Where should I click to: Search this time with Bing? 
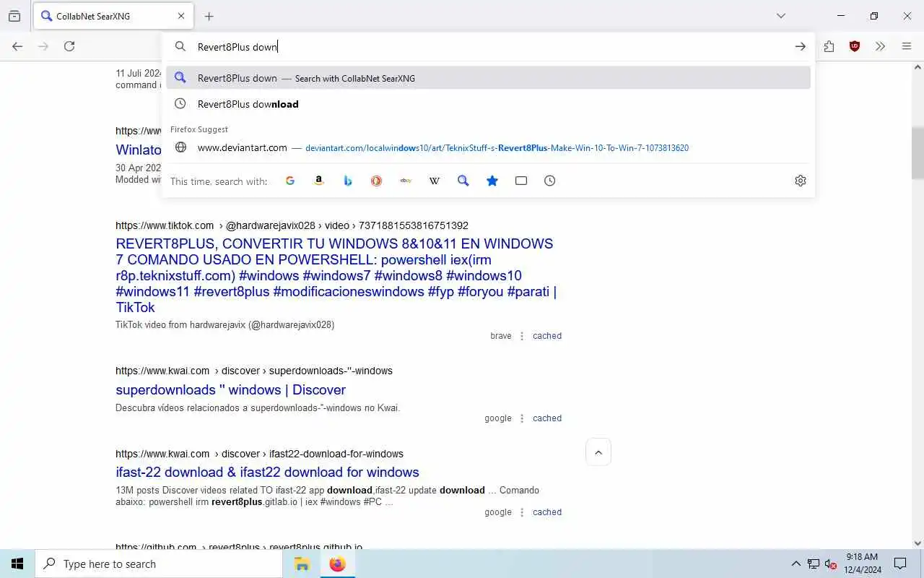tap(348, 181)
